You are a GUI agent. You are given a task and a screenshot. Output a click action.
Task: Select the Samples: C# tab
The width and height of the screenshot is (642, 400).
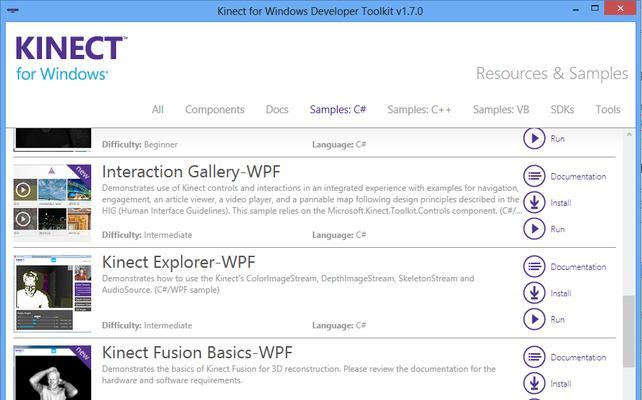coord(338,109)
